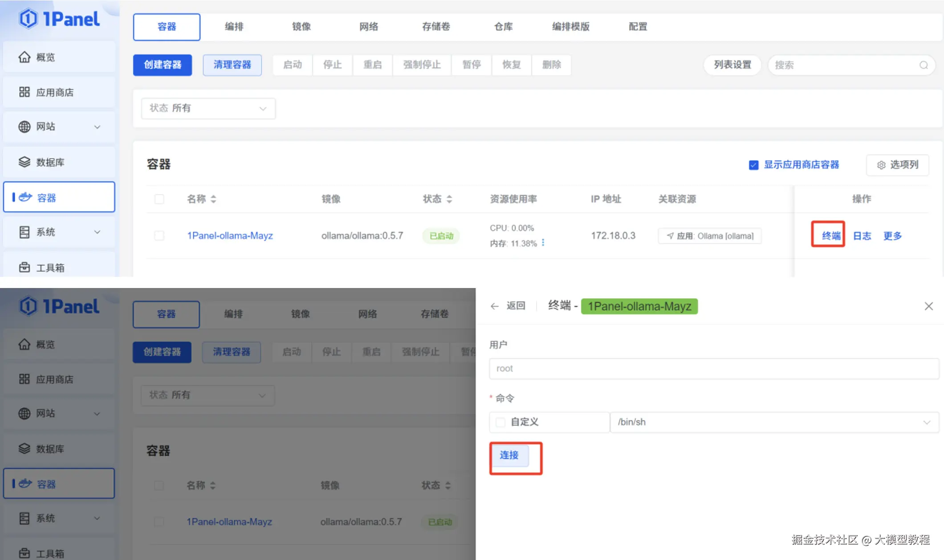944x560 pixels.
Task: Enable the 自定义 command checkbox
Action: [500, 422]
